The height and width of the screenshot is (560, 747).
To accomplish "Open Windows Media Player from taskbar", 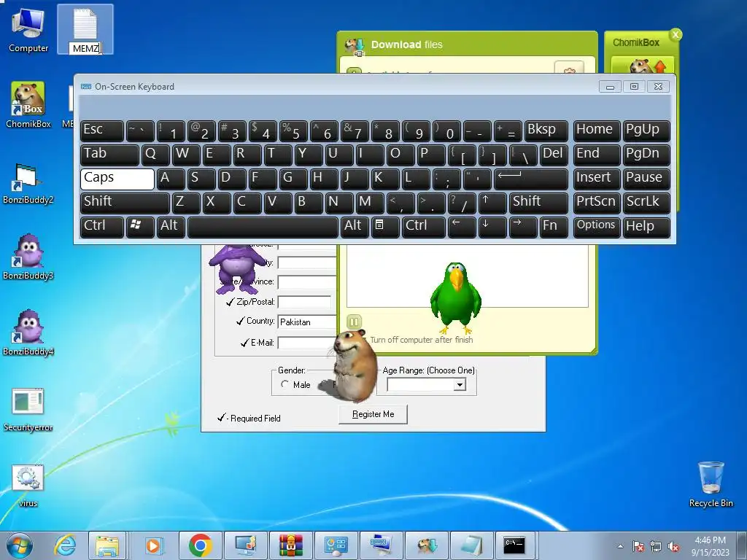I will (153, 545).
